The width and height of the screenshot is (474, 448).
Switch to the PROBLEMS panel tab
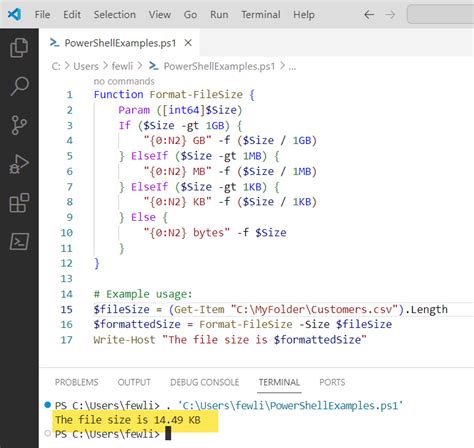click(76, 382)
